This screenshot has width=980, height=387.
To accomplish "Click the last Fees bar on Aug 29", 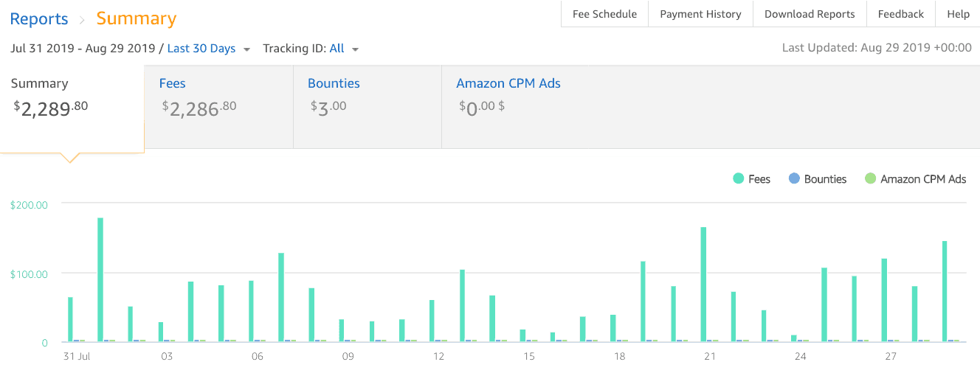I will (x=945, y=291).
